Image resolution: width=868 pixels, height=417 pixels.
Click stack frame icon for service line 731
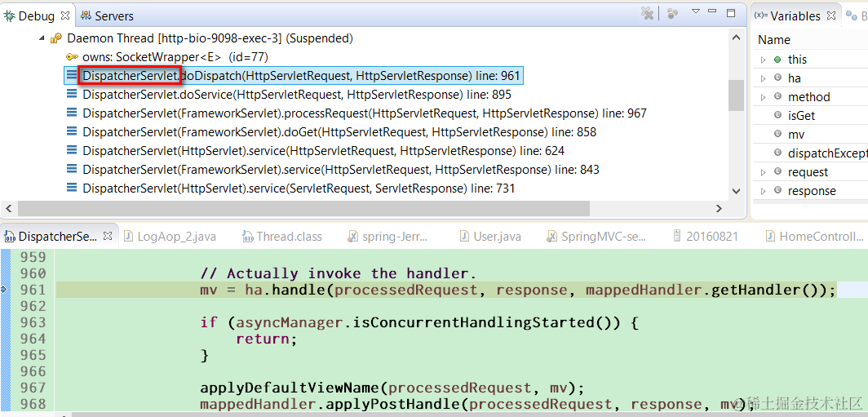[72, 189]
